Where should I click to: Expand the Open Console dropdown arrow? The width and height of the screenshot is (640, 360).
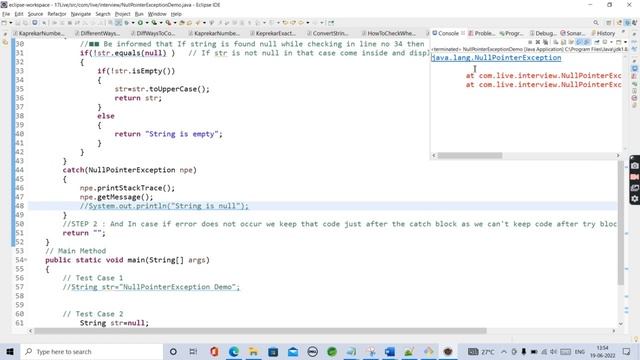[x=625, y=42]
